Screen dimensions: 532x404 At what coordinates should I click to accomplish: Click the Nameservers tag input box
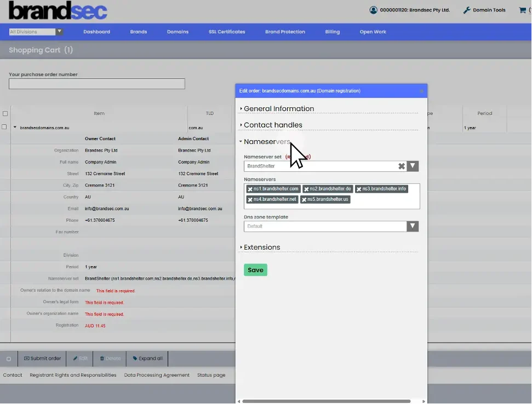tap(332, 196)
